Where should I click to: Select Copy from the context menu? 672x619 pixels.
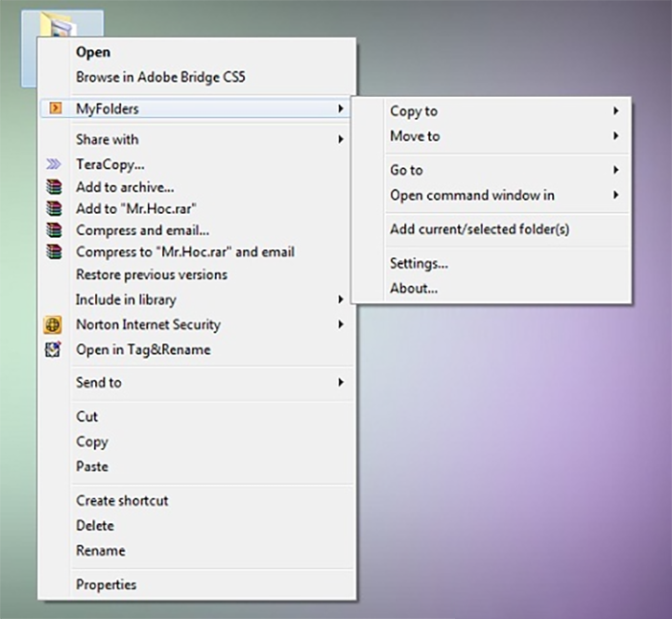pyautogui.click(x=197, y=441)
